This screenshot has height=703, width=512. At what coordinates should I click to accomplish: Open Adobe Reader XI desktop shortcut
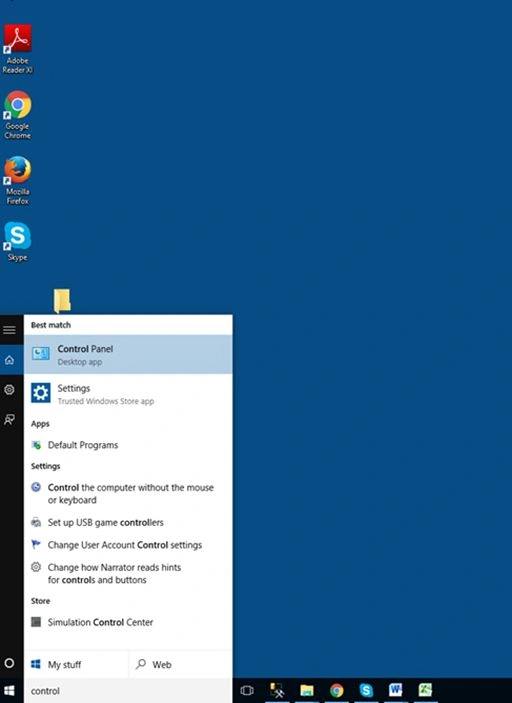point(17,49)
